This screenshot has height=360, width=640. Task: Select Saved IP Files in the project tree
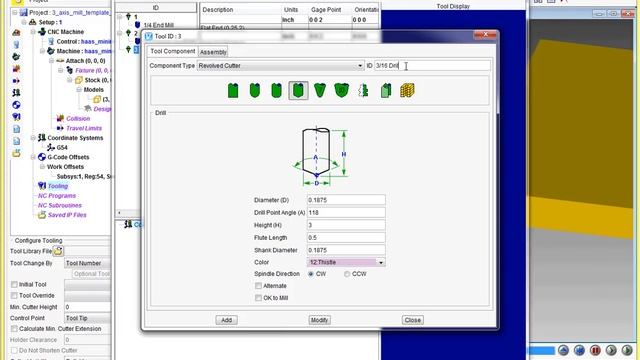click(67, 215)
